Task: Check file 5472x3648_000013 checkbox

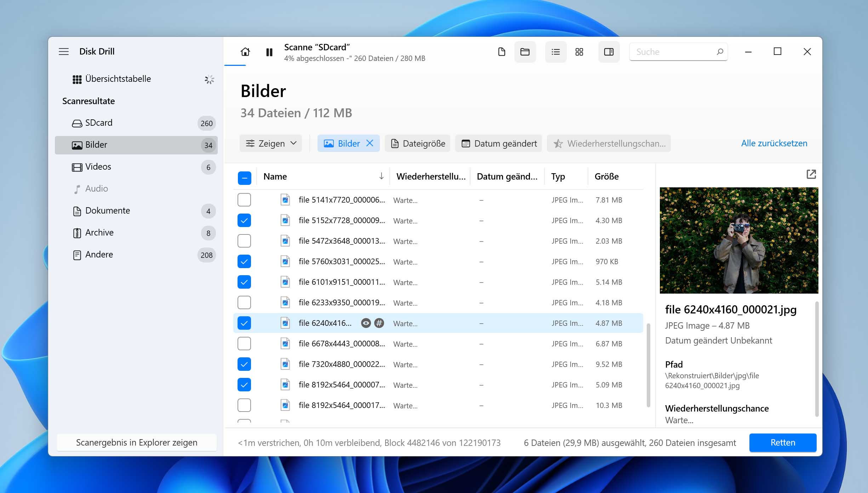Action: 244,241
